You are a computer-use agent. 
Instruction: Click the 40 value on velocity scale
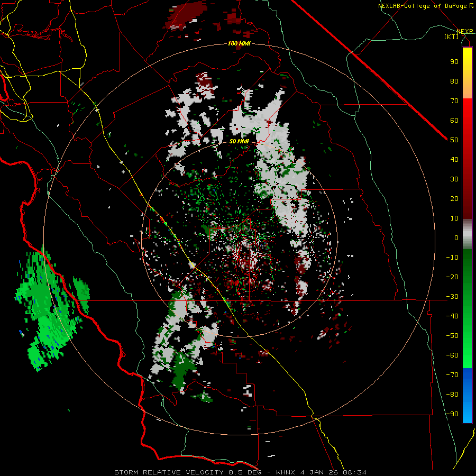pos(454,159)
